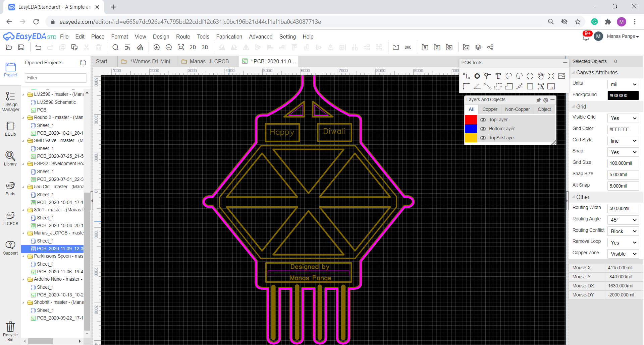Collapse the Canvas Attributes section

[574, 72]
